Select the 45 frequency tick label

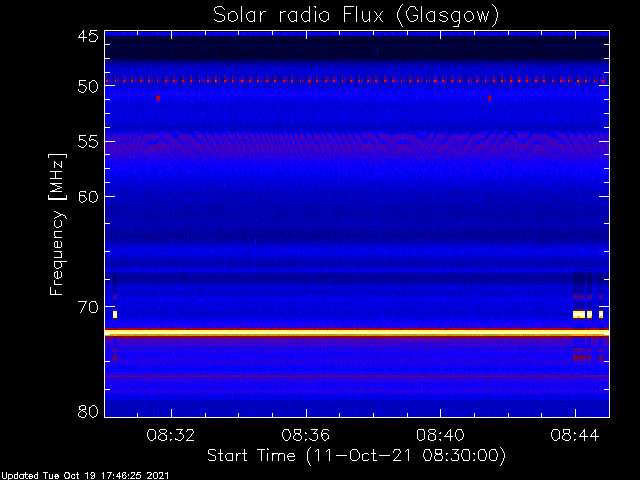pyautogui.click(x=88, y=36)
